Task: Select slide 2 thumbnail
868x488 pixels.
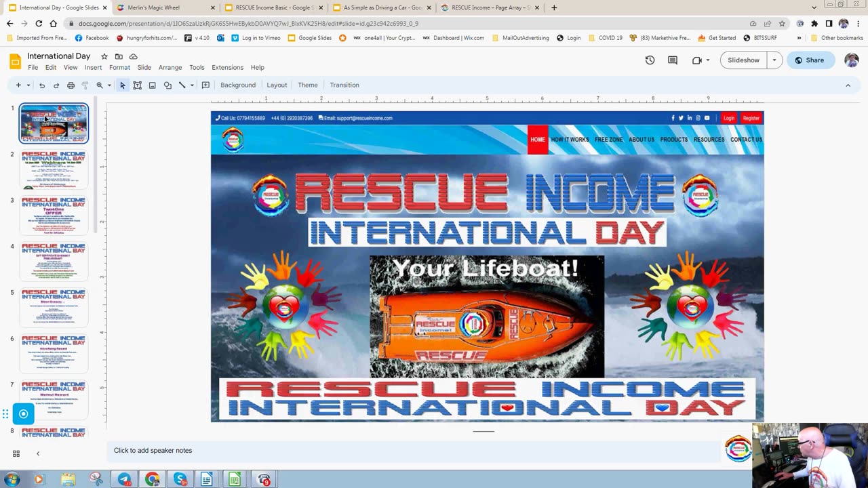Action: pyautogui.click(x=54, y=169)
